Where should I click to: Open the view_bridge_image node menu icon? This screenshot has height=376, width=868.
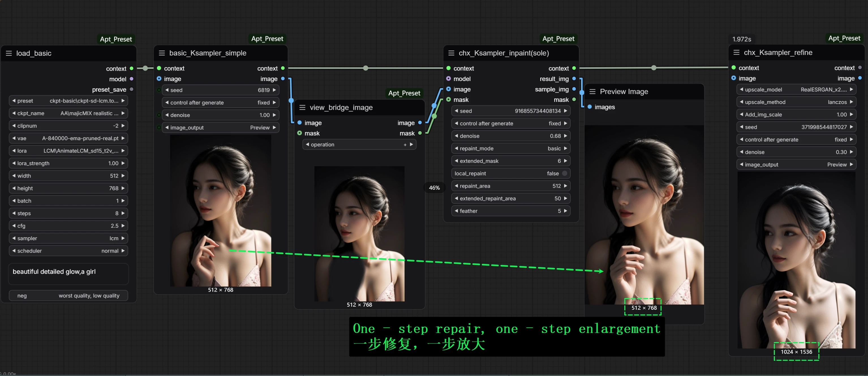[302, 107]
